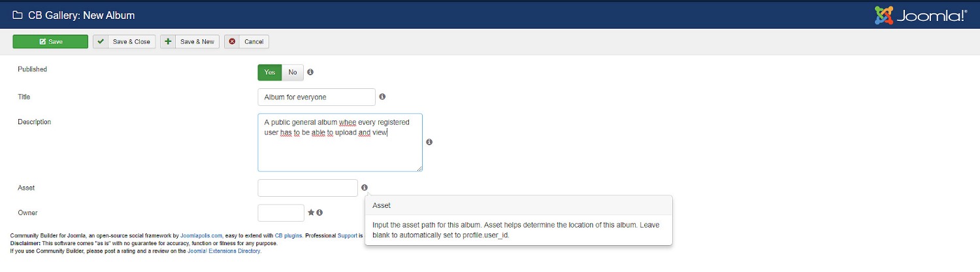Set Published to Yes
This screenshot has height=272, width=980.
click(270, 72)
